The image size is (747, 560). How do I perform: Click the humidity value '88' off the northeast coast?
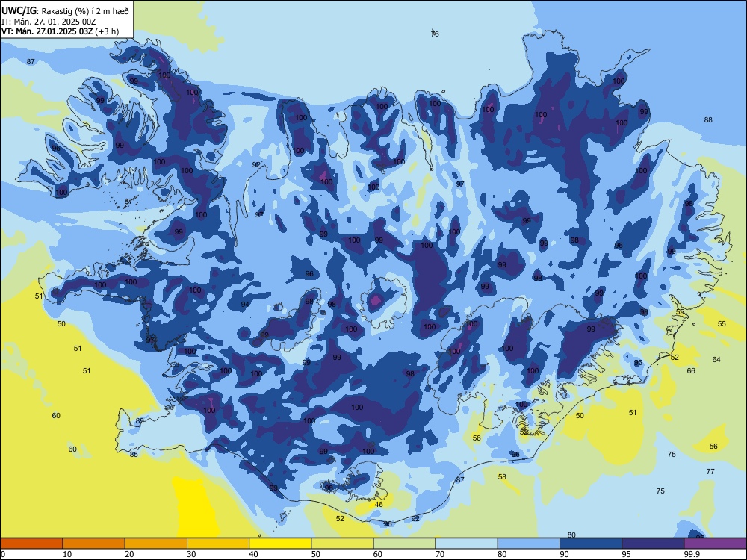pos(708,120)
